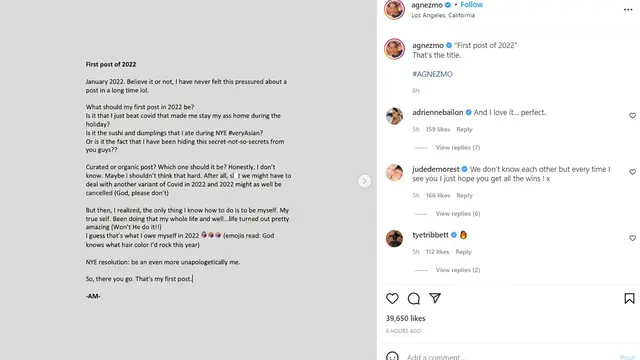640x360 pixels.
Task: Like adriennebailon's comment
Action: click(x=632, y=116)
